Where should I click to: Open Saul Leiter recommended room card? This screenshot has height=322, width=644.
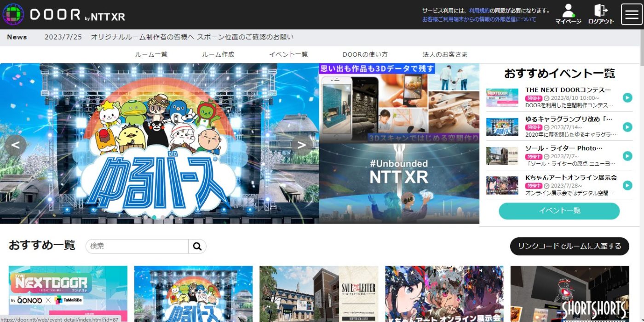[x=319, y=294]
